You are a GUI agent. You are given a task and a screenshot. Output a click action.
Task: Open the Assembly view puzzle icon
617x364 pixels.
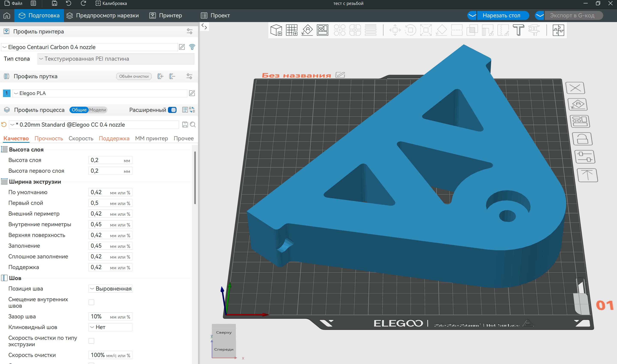(x=558, y=30)
